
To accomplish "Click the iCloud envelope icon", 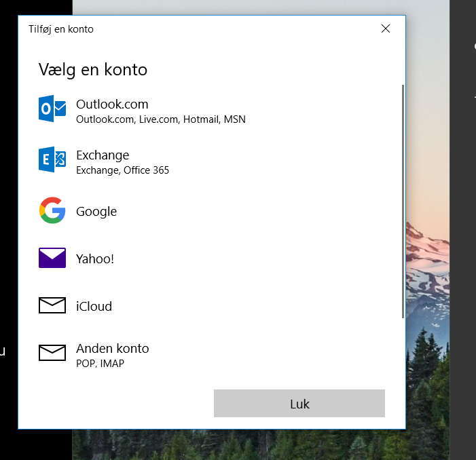I will pyautogui.click(x=52, y=305).
